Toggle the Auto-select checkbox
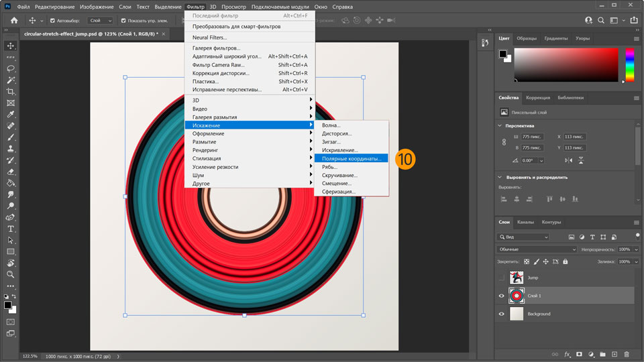Viewport: 644px width, 362px height. tap(52, 21)
